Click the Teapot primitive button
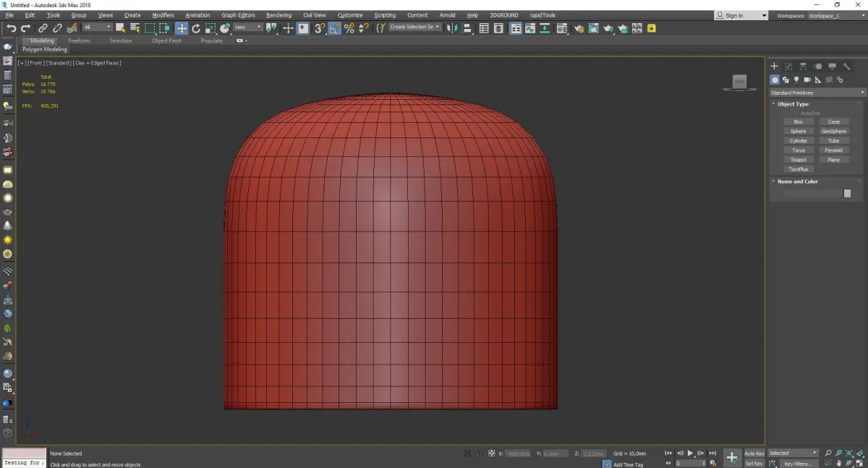The image size is (868, 468). click(x=798, y=160)
